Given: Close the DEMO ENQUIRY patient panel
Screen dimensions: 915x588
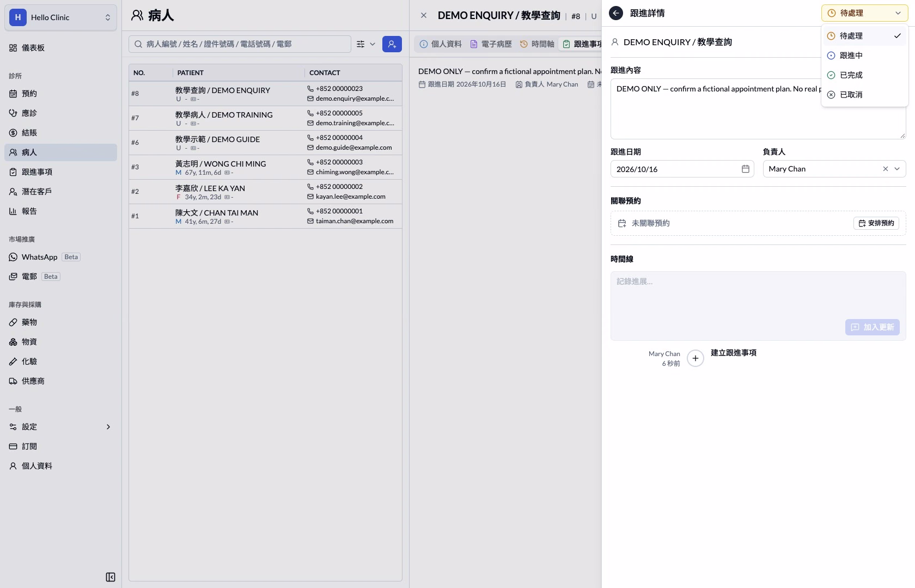Looking at the screenshot, I should pyautogui.click(x=424, y=15).
